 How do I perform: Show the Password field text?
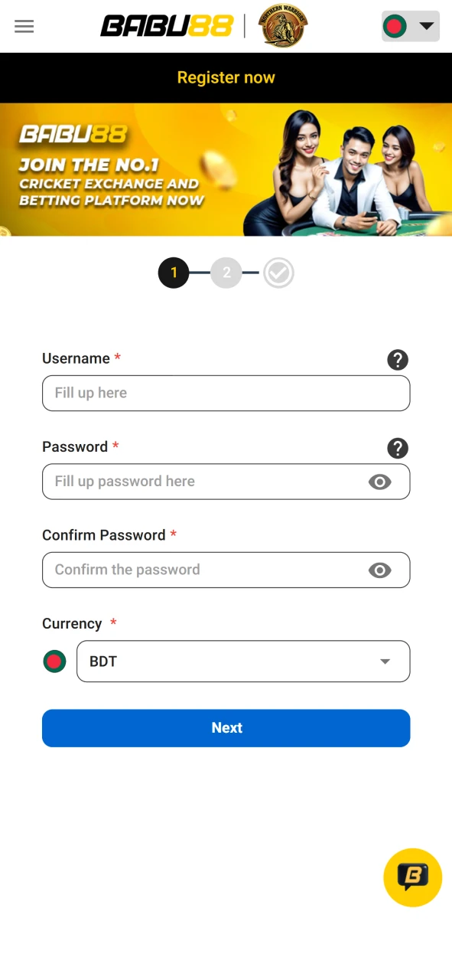pyautogui.click(x=380, y=482)
